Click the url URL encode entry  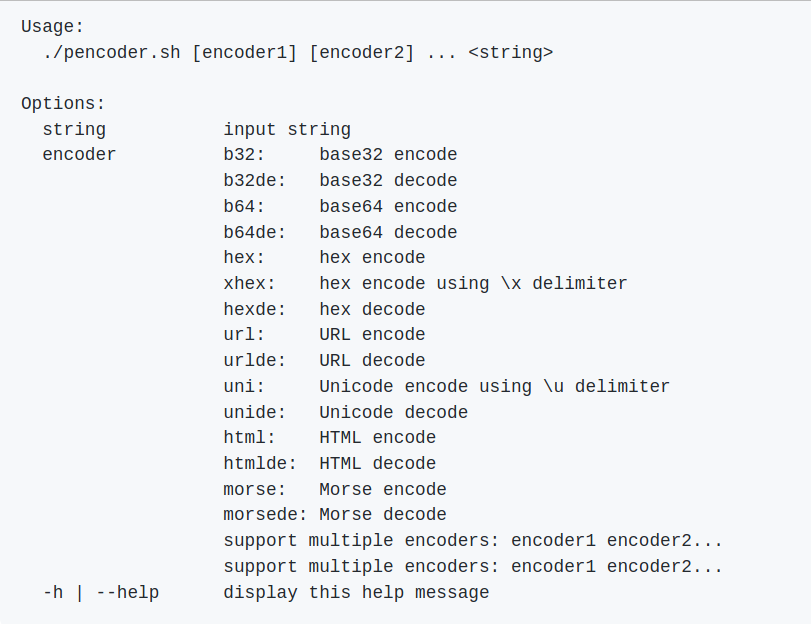[x=324, y=335]
